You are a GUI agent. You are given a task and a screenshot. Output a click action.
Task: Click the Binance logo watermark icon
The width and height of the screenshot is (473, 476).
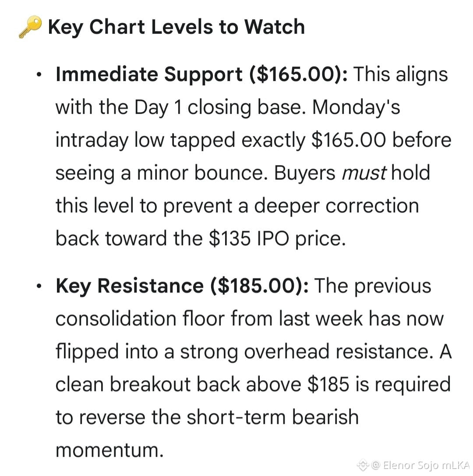(x=363, y=465)
